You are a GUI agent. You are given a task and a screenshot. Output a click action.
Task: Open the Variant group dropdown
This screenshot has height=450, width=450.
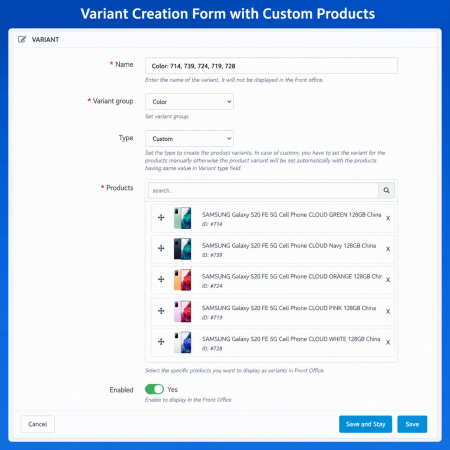pos(189,102)
